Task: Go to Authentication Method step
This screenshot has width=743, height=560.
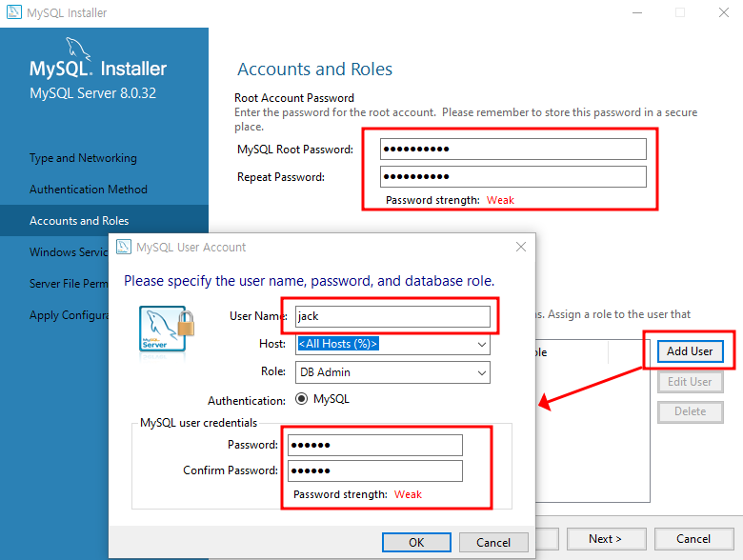Action: click(x=89, y=189)
